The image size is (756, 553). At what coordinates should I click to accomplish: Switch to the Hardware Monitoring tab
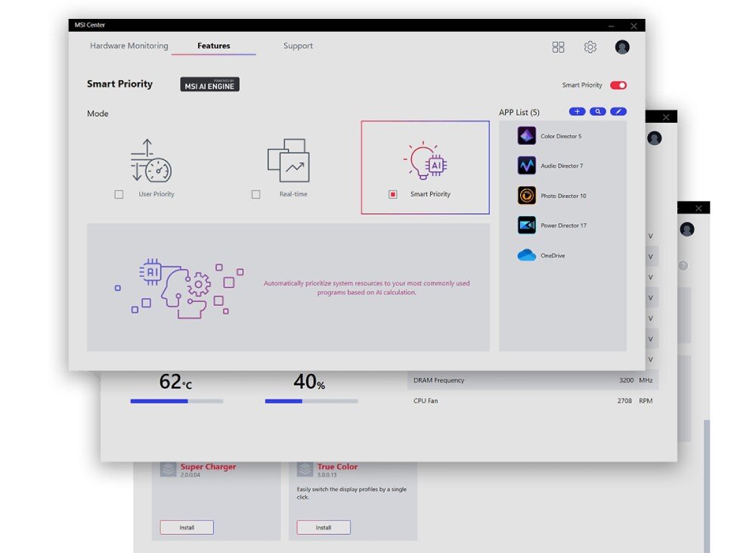[129, 46]
